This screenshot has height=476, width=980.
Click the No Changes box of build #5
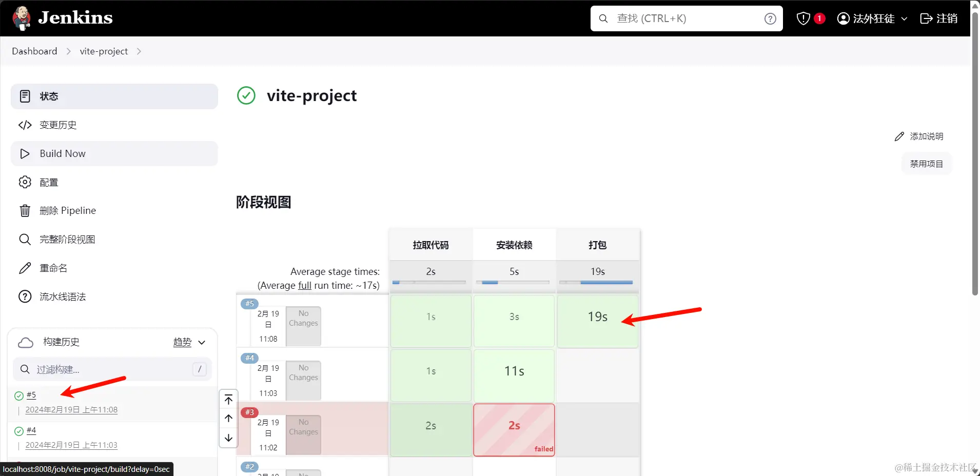point(303,326)
